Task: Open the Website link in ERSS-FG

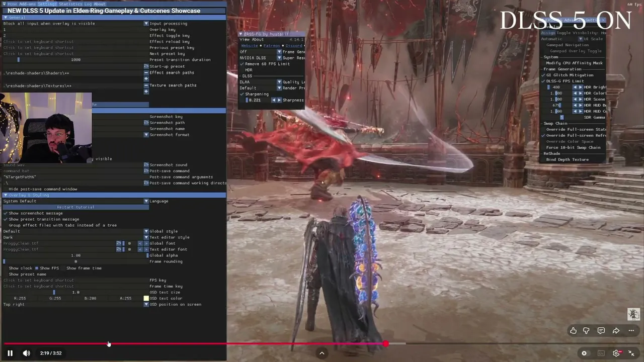Action: [x=250, y=46]
